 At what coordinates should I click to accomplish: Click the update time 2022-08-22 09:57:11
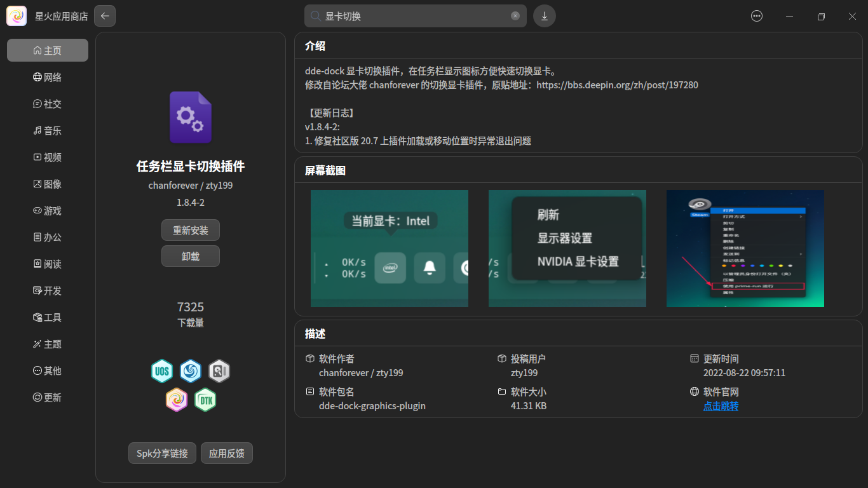744,373
